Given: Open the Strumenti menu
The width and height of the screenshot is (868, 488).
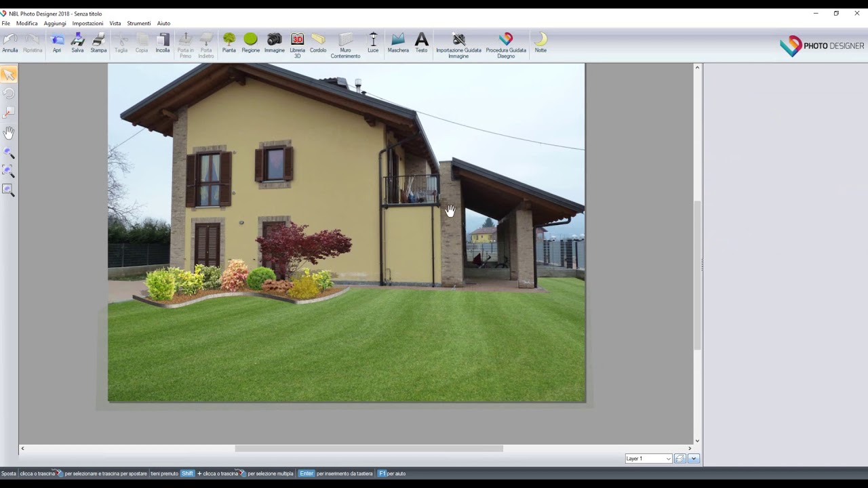Looking at the screenshot, I should [x=139, y=23].
